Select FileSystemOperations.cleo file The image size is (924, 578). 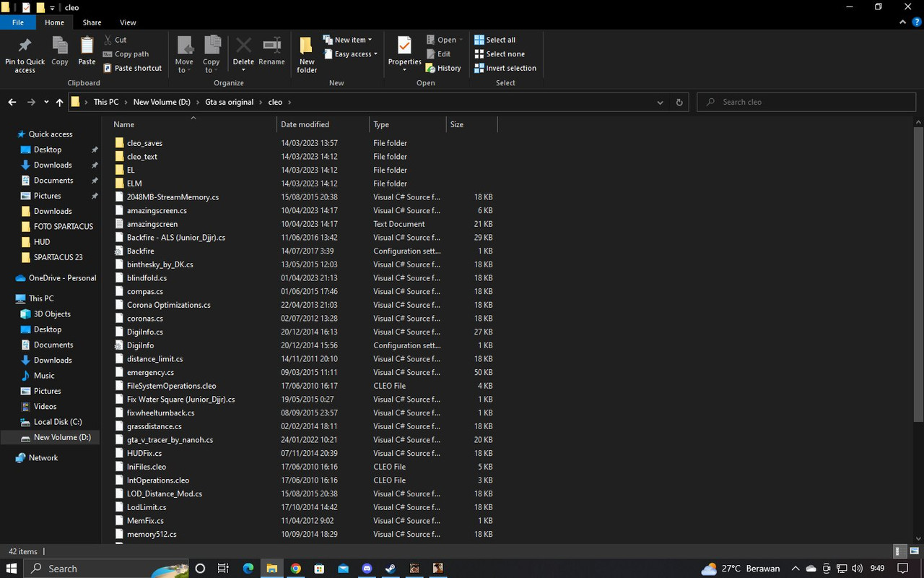pos(171,386)
